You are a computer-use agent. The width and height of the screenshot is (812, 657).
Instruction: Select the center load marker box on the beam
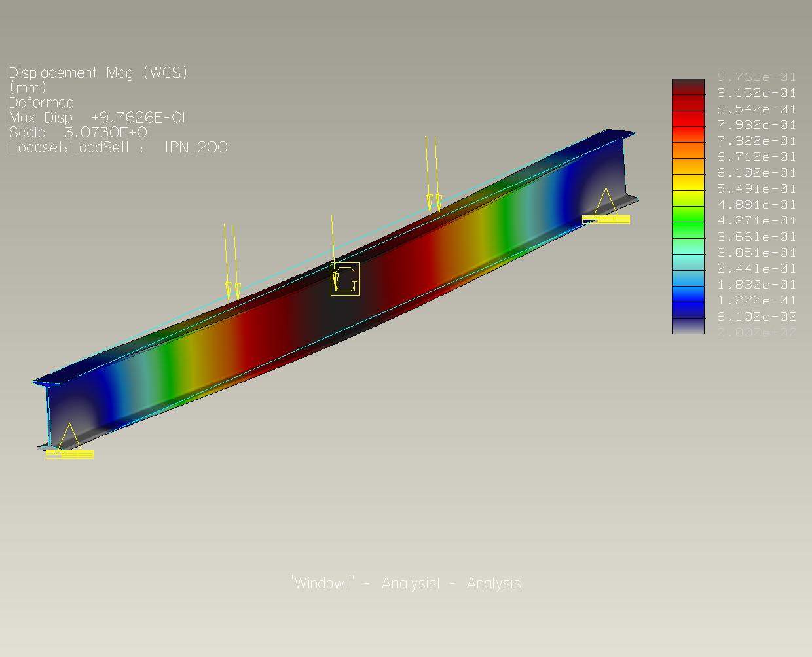click(x=345, y=279)
